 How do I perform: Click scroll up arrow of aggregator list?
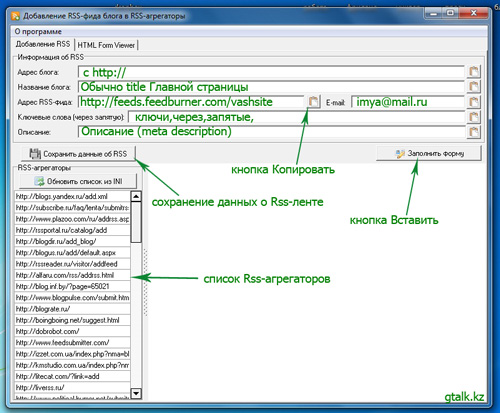tap(136, 196)
